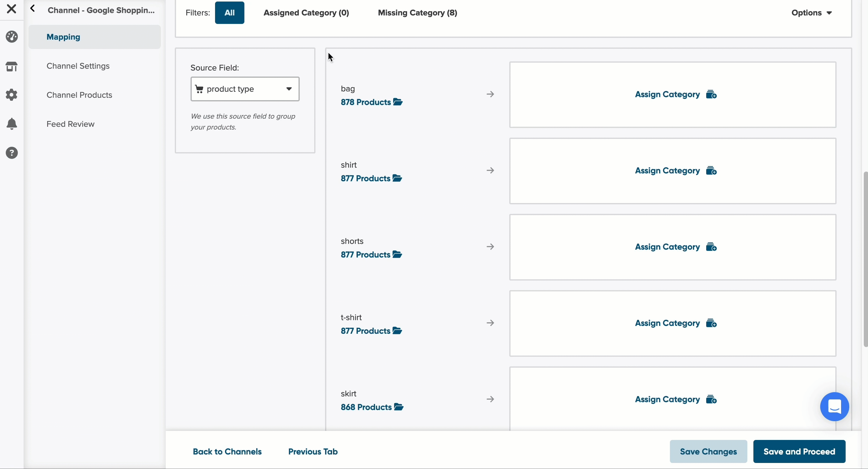
Task: Click the Back to Channels link
Action: point(227,451)
